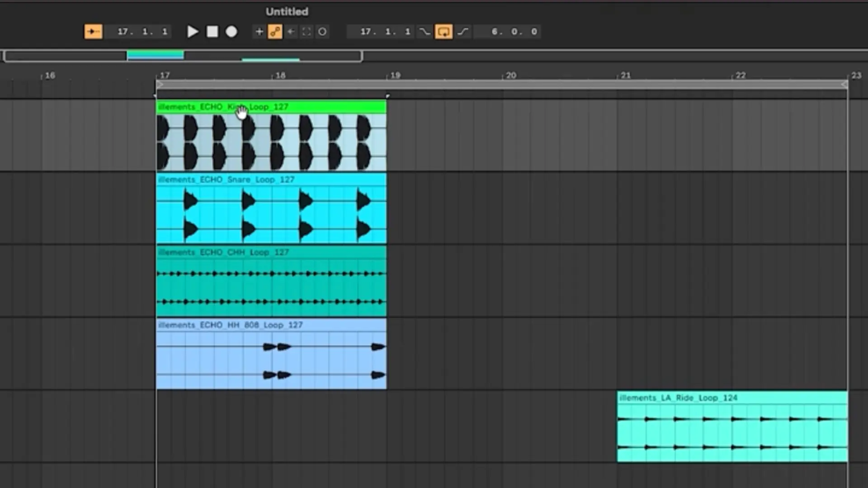Toggle the Follow playback button
The height and width of the screenshot is (488, 868).
93,32
